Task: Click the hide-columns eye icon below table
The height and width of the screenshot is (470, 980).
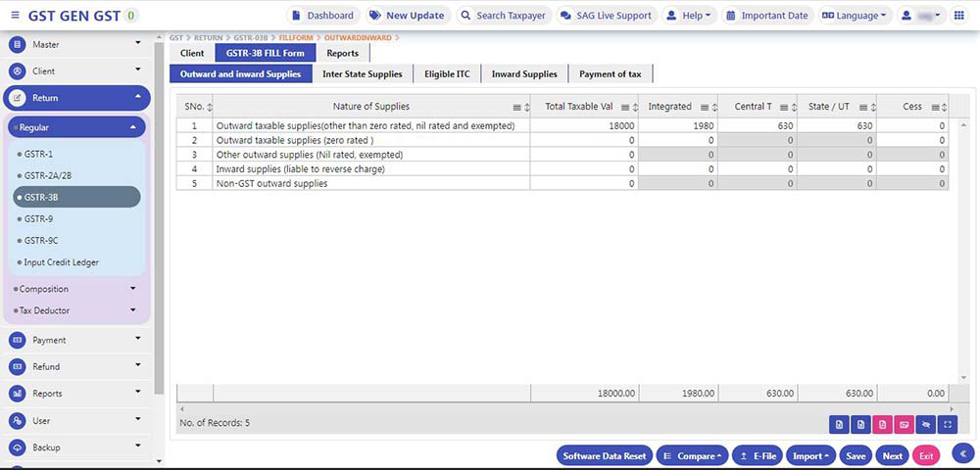Action: pyautogui.click(x=926, y=424)
